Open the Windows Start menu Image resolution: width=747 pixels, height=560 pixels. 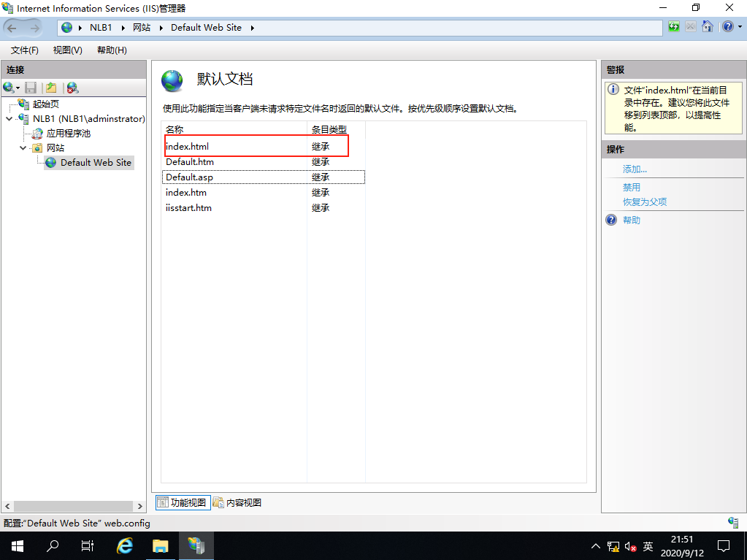18,545
